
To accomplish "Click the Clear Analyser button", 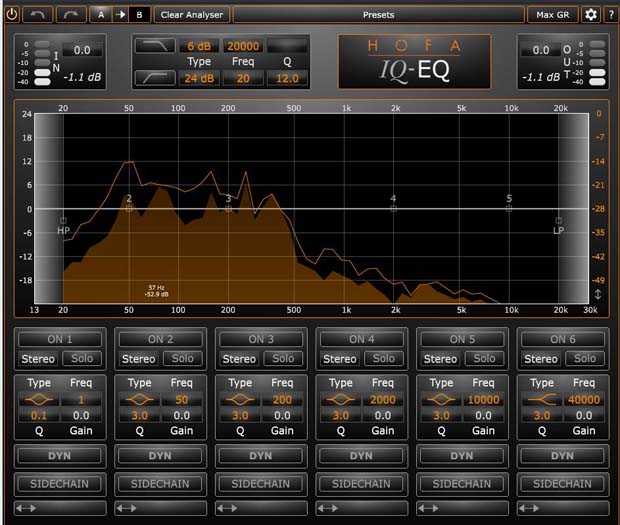I will click(x=192, y=15).
